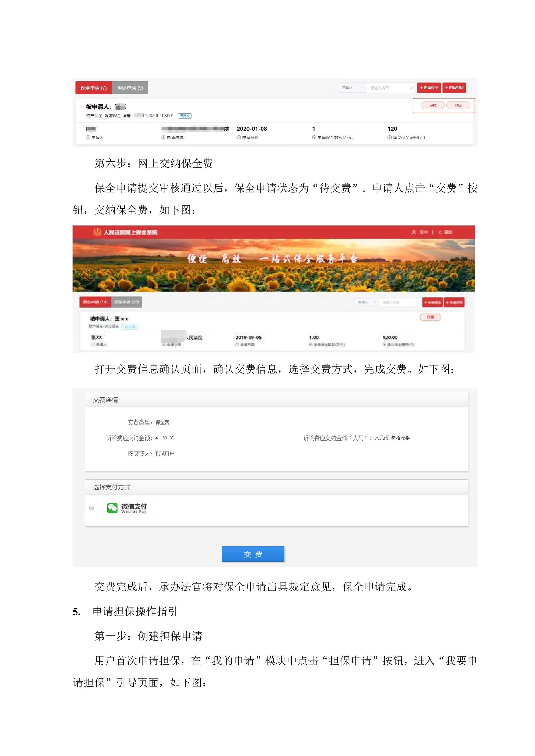
Task: Click the amount value 30.00
Action: [x=168, y=438]
